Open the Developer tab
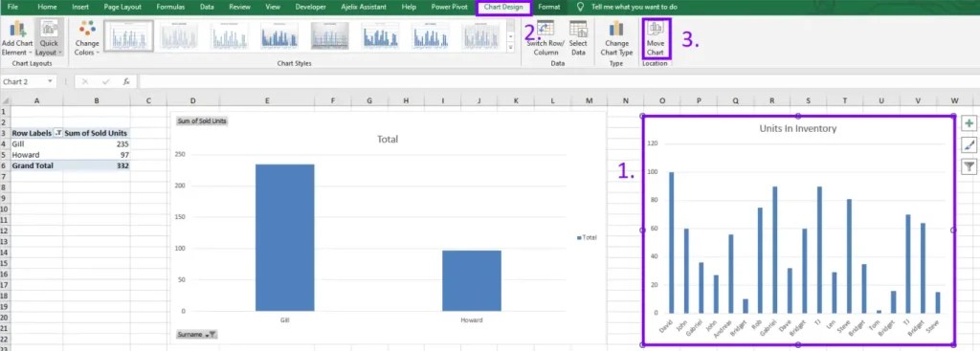 tap(311, 7)
